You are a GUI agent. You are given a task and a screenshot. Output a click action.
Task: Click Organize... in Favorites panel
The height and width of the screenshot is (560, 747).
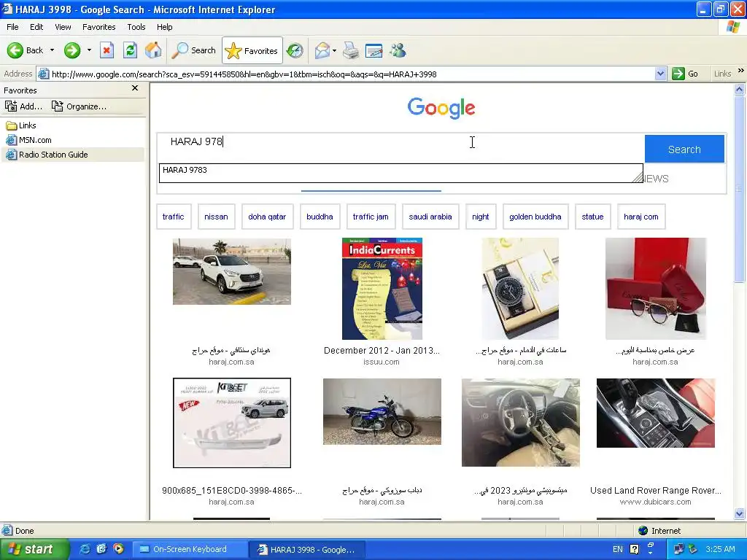click(x=79, y=106)
